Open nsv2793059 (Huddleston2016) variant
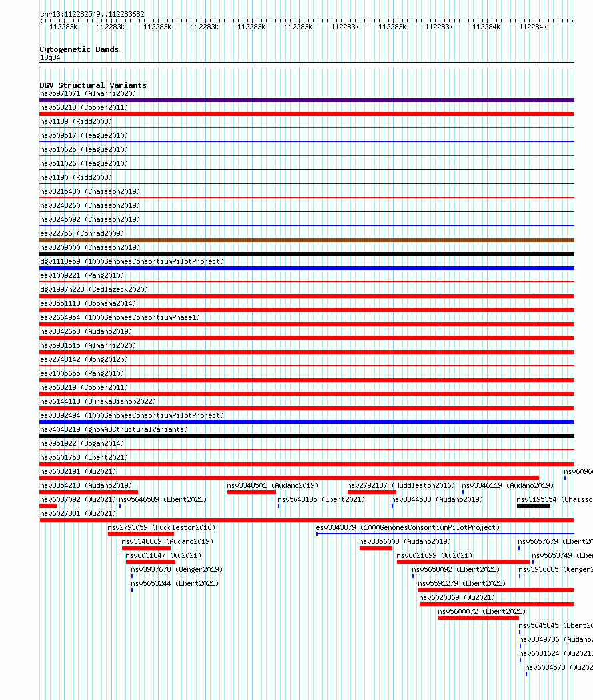This screenshot has height=700, width=593. [x=161, y=528]
